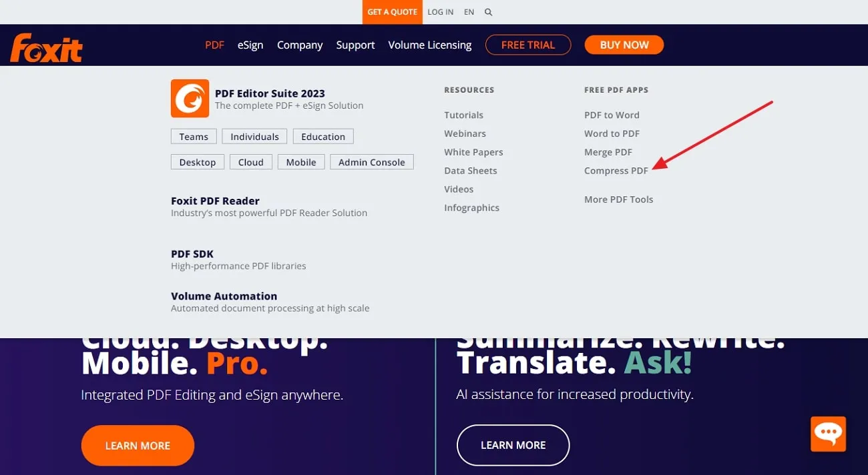
Task: Open the PDF menu
Action: click(x=214, y=45)
